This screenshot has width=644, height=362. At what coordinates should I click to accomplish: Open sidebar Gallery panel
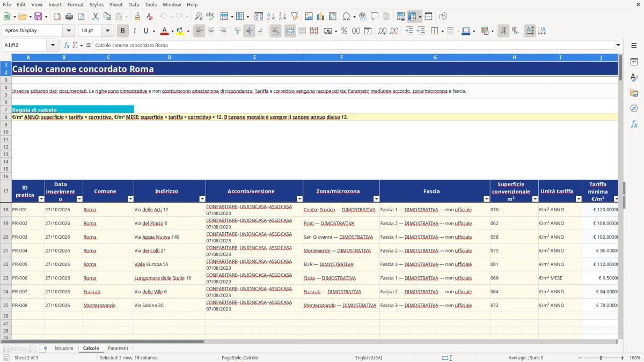[x=634, y=93]
